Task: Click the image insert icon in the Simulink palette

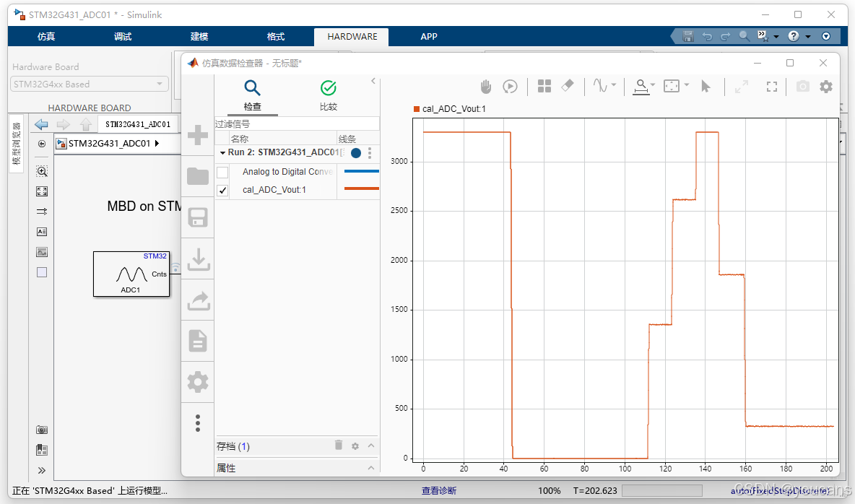Action: click(42, 252)
